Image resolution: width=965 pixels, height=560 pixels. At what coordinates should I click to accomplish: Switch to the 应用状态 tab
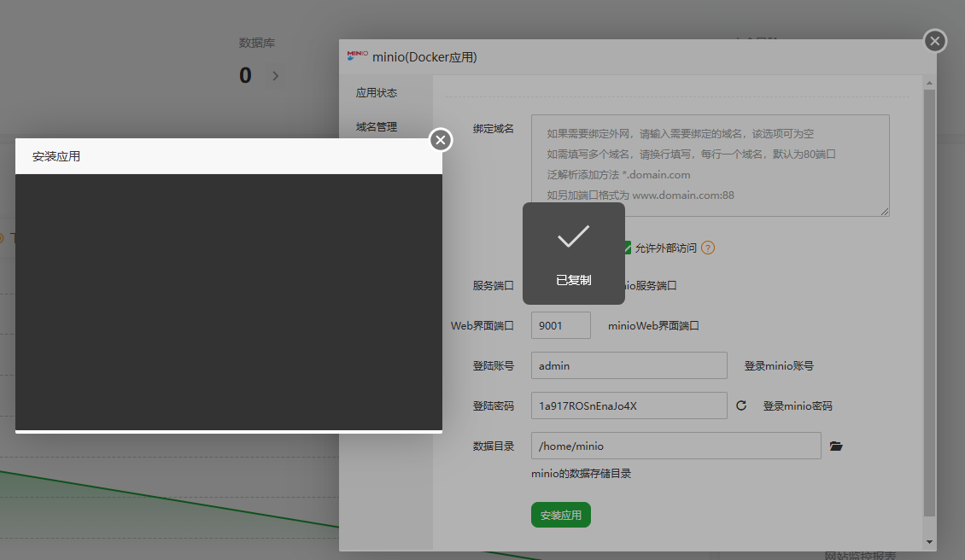(x=376, y=91)
